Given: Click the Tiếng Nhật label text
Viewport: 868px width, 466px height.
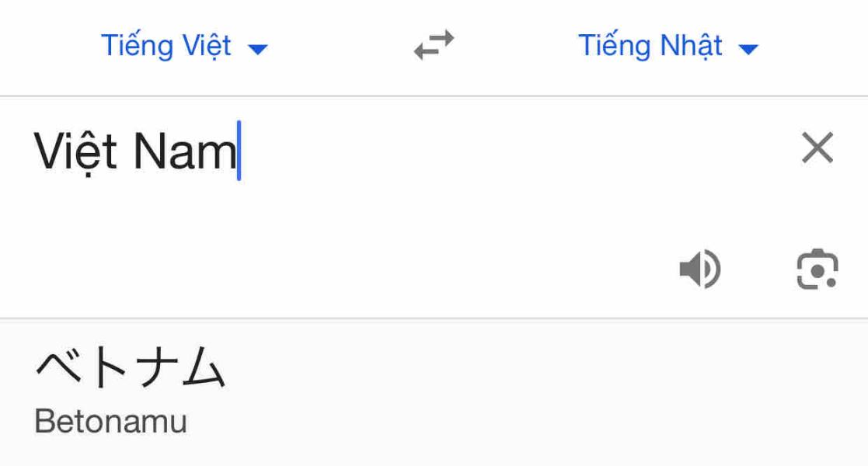Looking at the screenshot, I should point(650,46).
